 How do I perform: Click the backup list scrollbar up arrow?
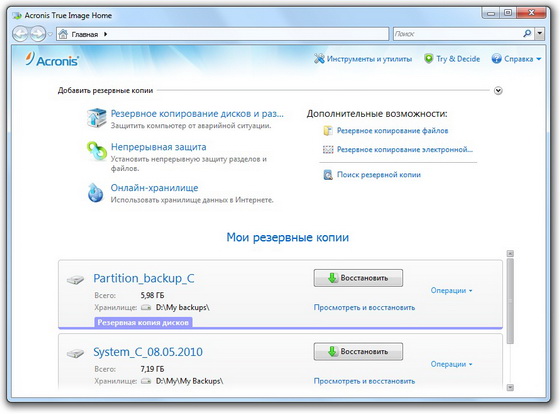click(x=510, y=254)
